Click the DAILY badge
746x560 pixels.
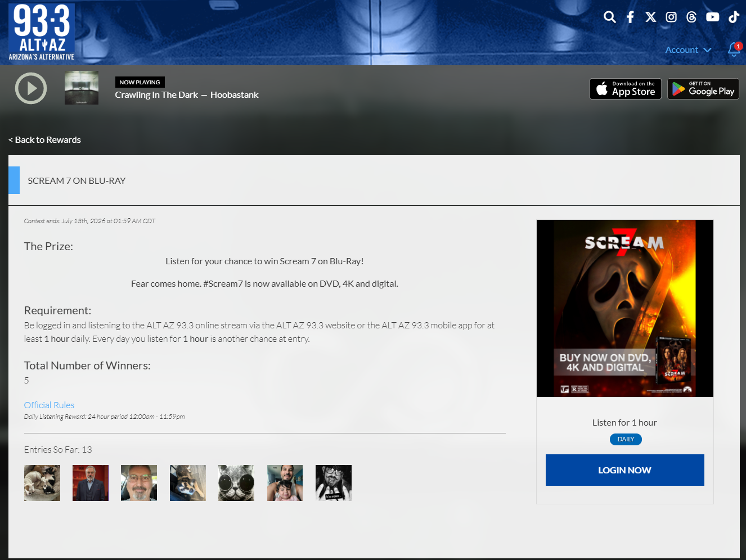626,439
